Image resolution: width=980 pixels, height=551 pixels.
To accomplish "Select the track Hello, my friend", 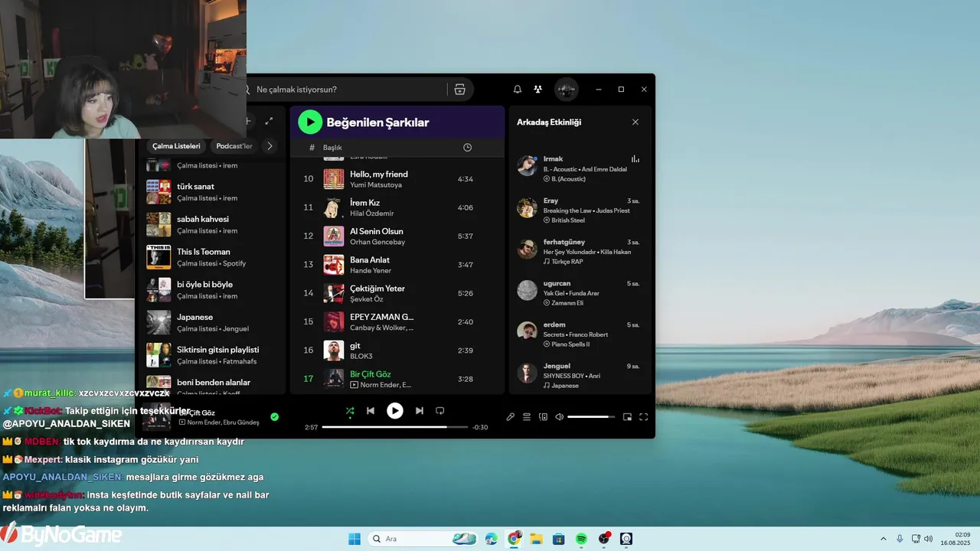I will [x=397, y=179].
